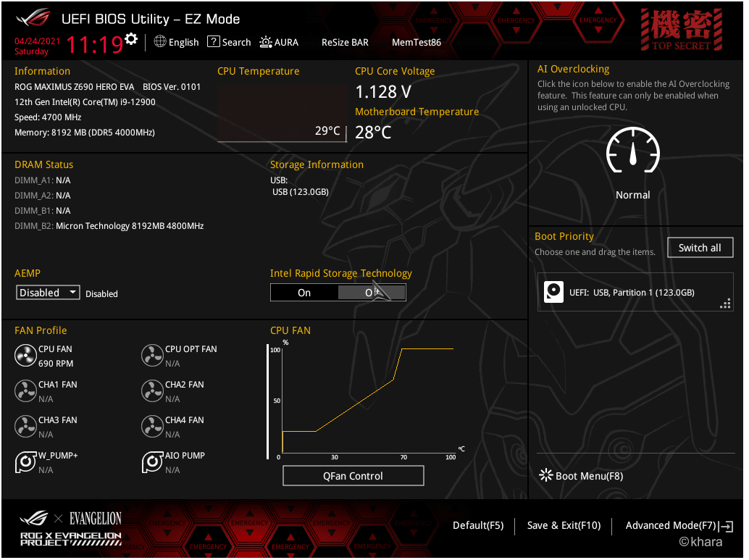Screen dimensions: 749x560
Task: Click the CHA3 FAN icon
Action: [25, 426]
